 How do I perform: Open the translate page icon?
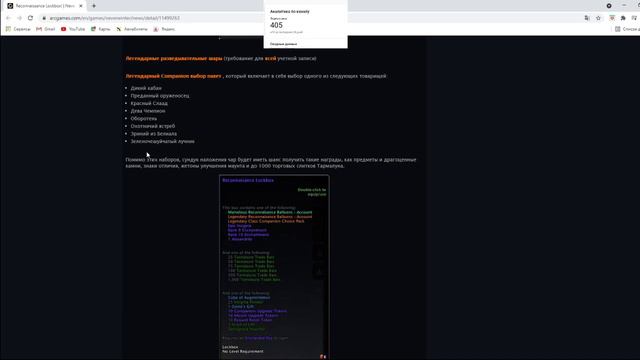[587, 18]
